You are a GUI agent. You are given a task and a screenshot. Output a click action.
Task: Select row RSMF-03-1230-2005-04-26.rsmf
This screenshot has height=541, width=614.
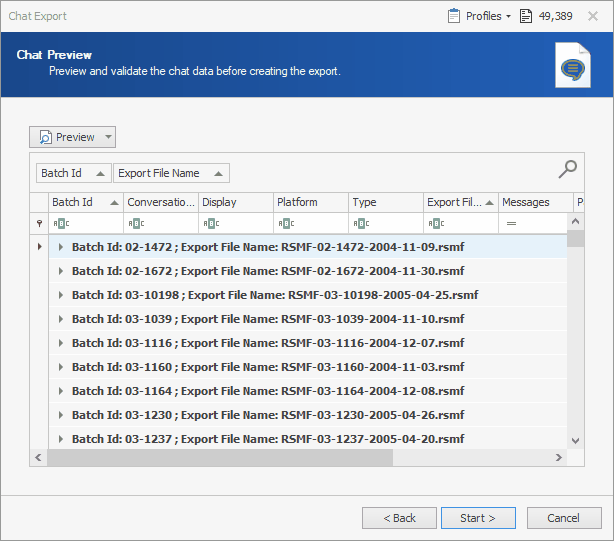[x=308, y=415]
